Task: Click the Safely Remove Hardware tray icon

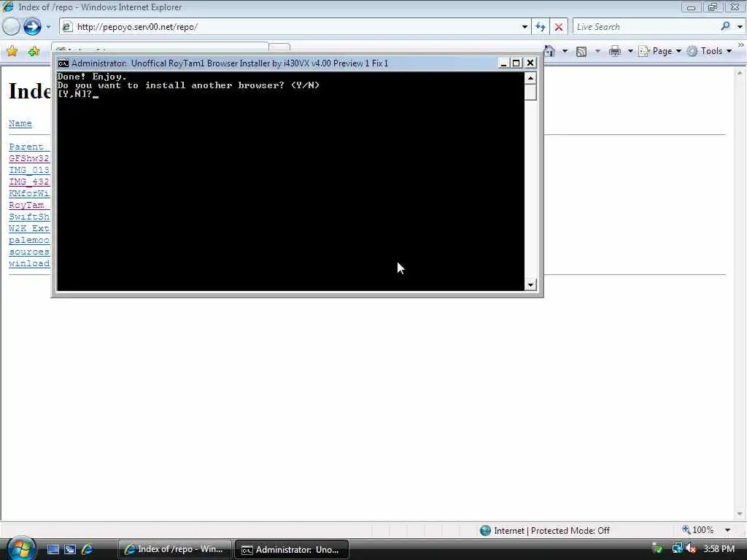Action: pos(657,548)
